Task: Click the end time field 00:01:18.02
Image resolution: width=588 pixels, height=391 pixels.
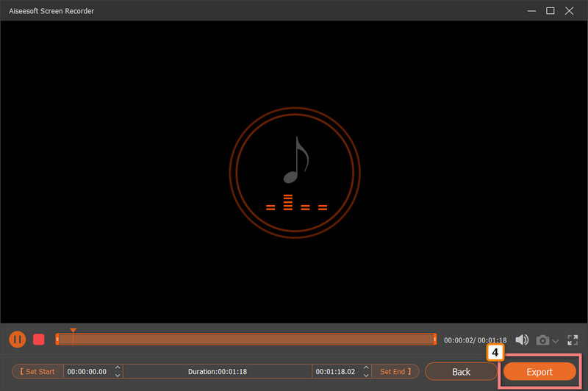Action: click(x=336, y=371)
